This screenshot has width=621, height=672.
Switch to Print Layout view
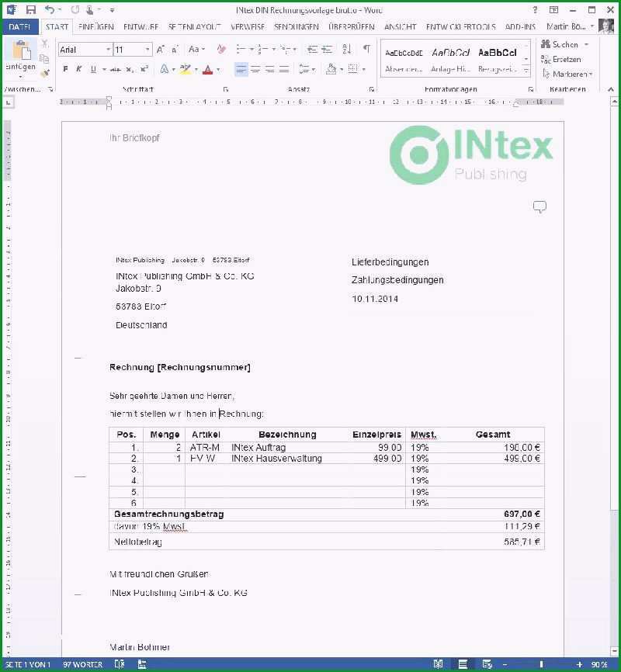pos(463,664)
